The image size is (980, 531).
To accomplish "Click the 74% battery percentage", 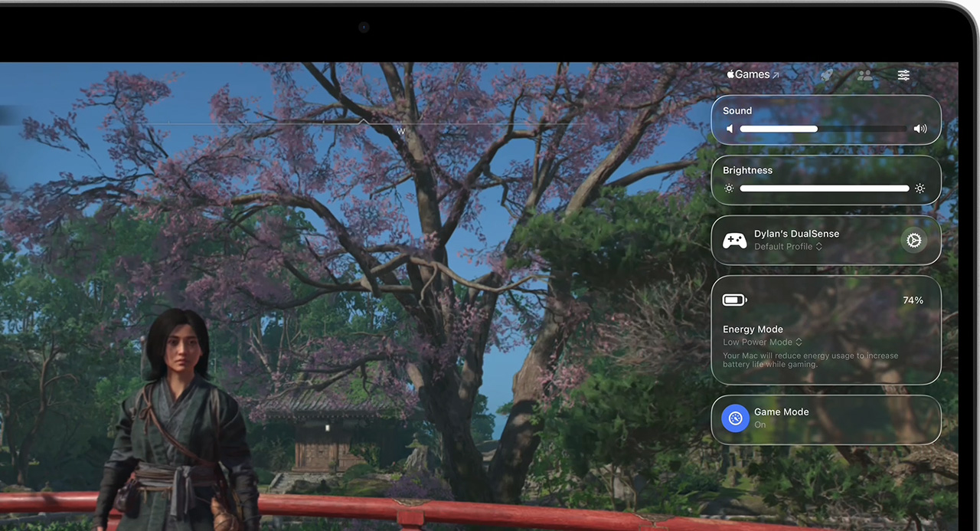I will click(913, 300).
